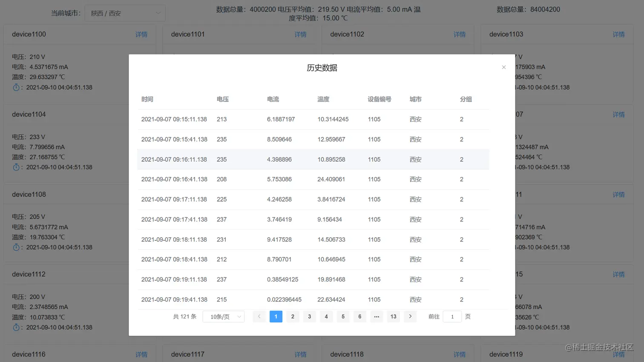Viewport: 644px width, 362px height.
Task: Select page 3 in pagination
Action: pyautogui.click(x=310, y=316)
